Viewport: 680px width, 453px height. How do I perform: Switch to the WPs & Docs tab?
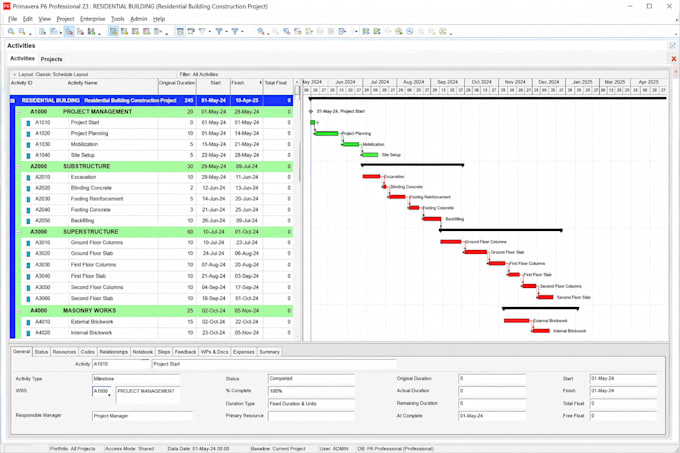point(215,352)
